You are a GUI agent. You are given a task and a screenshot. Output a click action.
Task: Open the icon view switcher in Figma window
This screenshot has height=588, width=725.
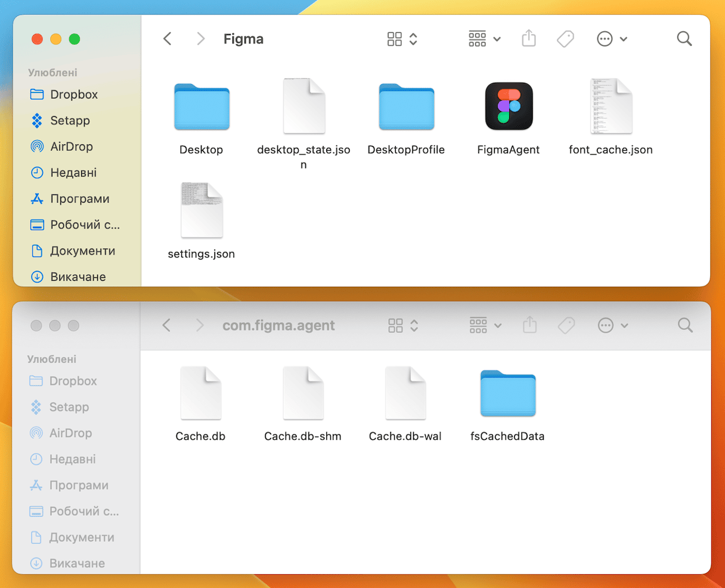click(402, 39)
